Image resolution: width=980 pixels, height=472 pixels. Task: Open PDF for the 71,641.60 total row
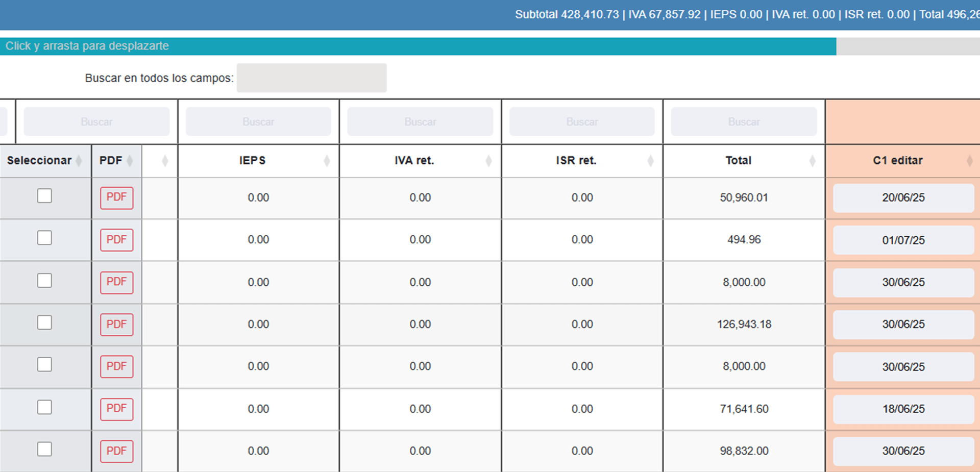point(116,409)
